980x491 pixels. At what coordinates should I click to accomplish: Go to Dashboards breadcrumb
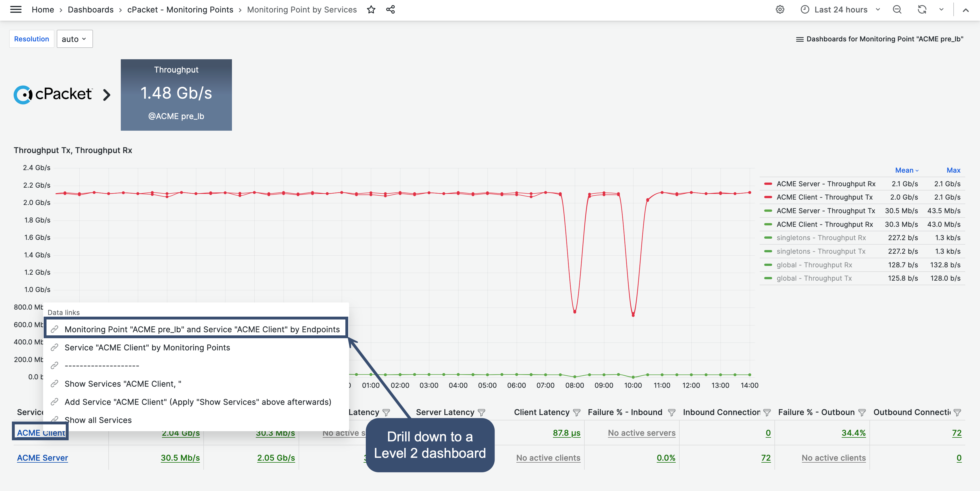pos(90,10)
